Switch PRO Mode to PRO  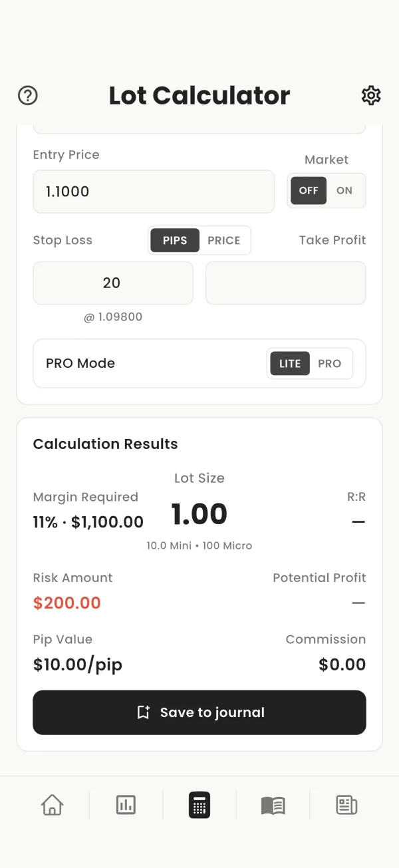[x=330, y=364]
